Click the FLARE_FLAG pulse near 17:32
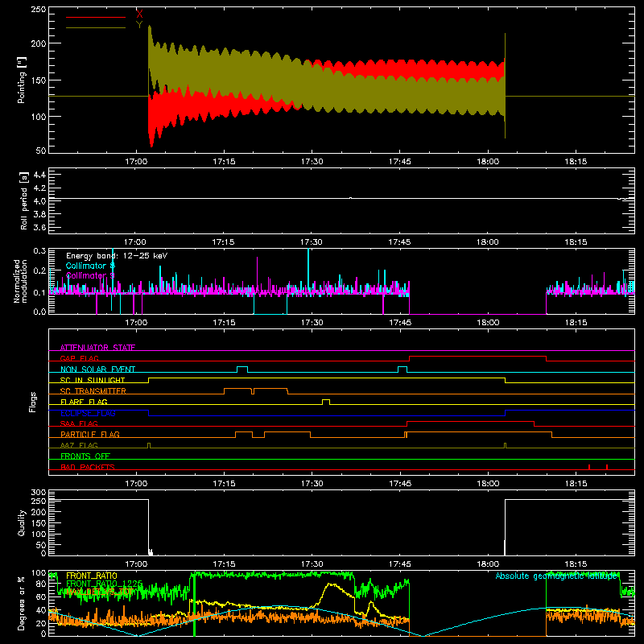This screenshot has width=644, height=644. [326, 402]
